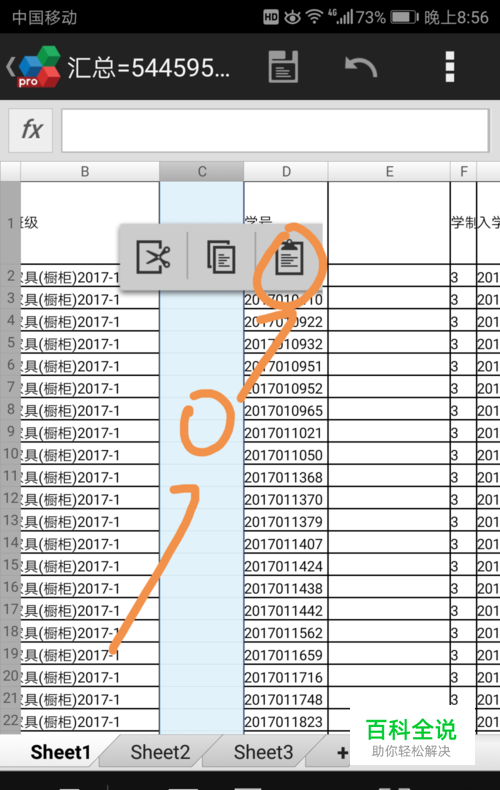Select cell containing 2017011823
The height and width of the screenshot is (790, 500).
click(286, 721)
